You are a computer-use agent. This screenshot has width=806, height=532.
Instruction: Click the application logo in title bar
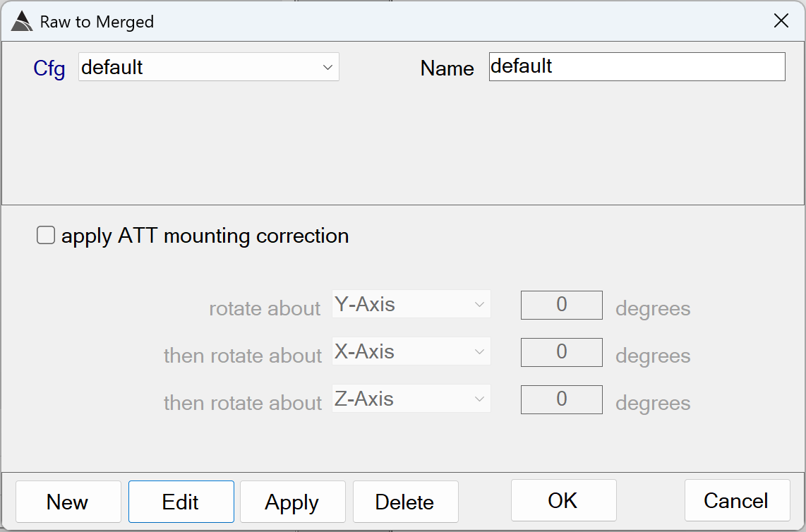point(21,21)
